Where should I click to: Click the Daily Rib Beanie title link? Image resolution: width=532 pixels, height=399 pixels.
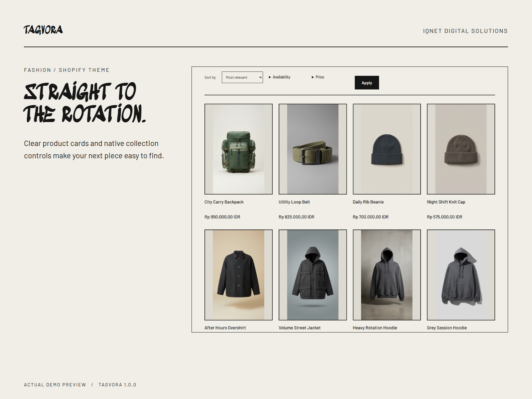point(368,202)
